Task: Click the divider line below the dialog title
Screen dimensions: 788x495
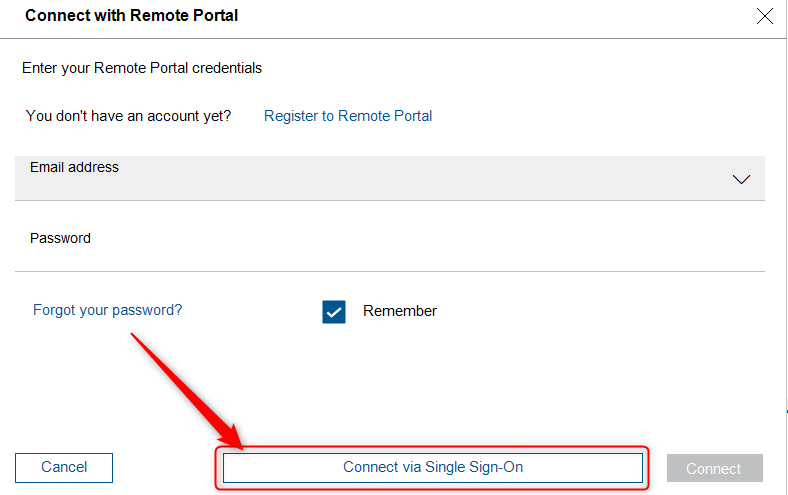Action: coord(390,38)
